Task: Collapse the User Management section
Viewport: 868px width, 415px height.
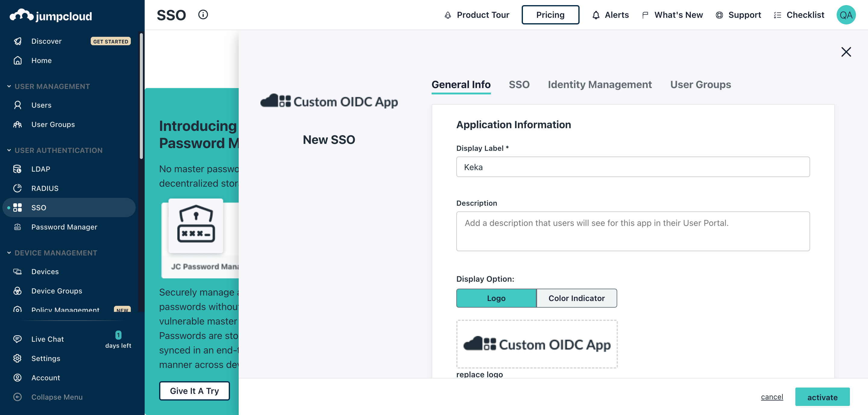Action: click(x=9, y=86)
